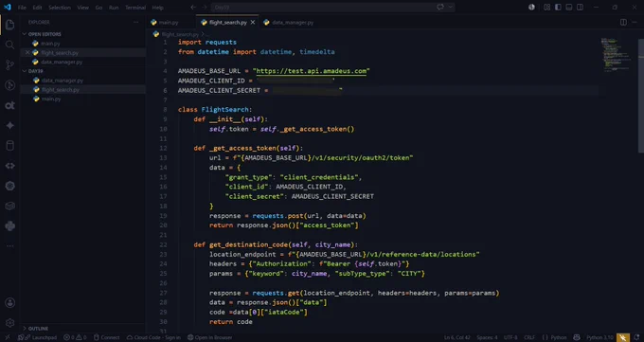Click the half-circle theme icon in title bar

click(531, 8)
